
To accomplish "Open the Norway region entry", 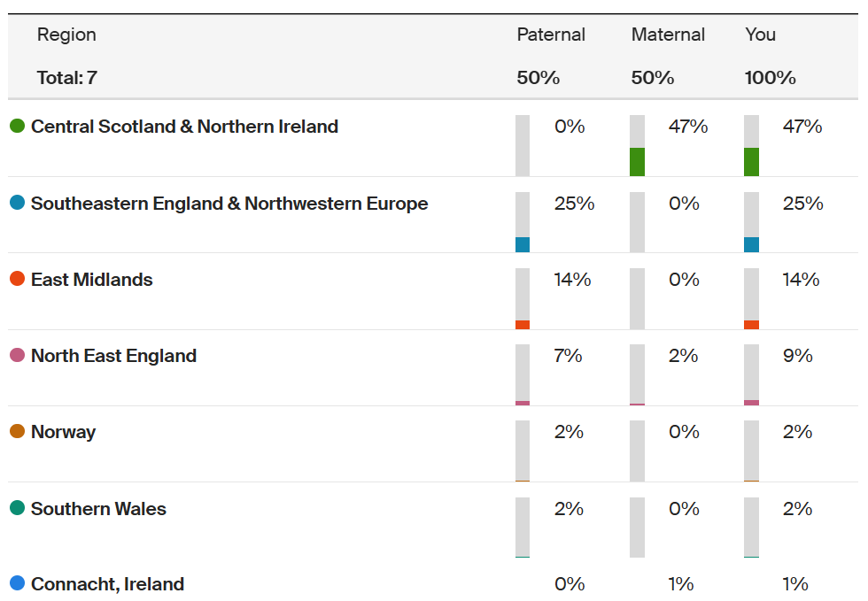I will [x=63, y=432].
